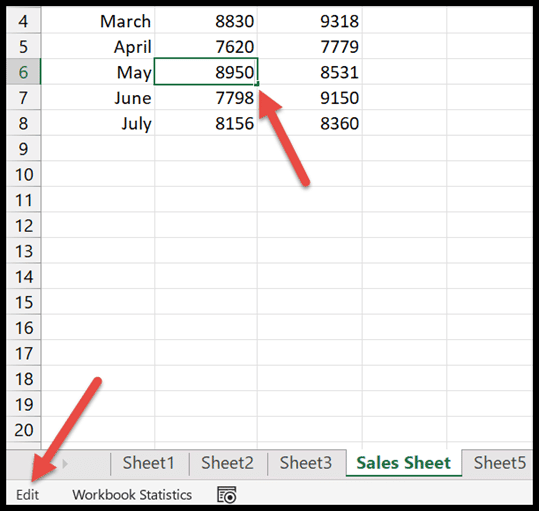Click the fill handle of the selected cell
This screenshot has height=511, width=539.
257,84
